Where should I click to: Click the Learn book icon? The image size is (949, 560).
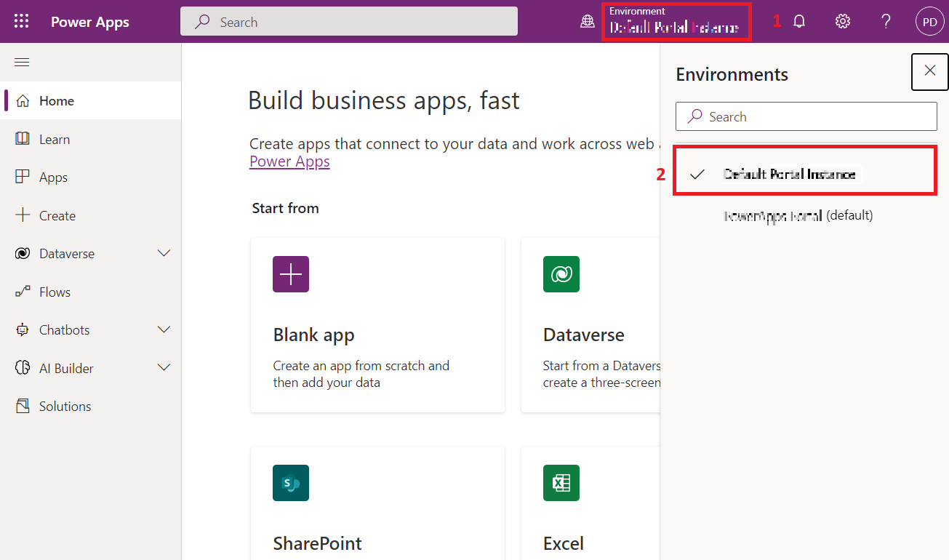23,139
